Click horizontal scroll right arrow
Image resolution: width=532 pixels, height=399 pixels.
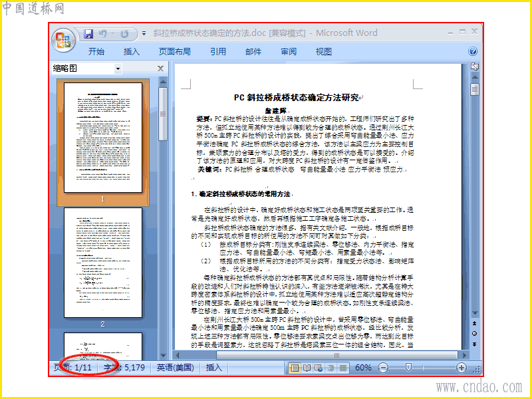coord(464,355)
